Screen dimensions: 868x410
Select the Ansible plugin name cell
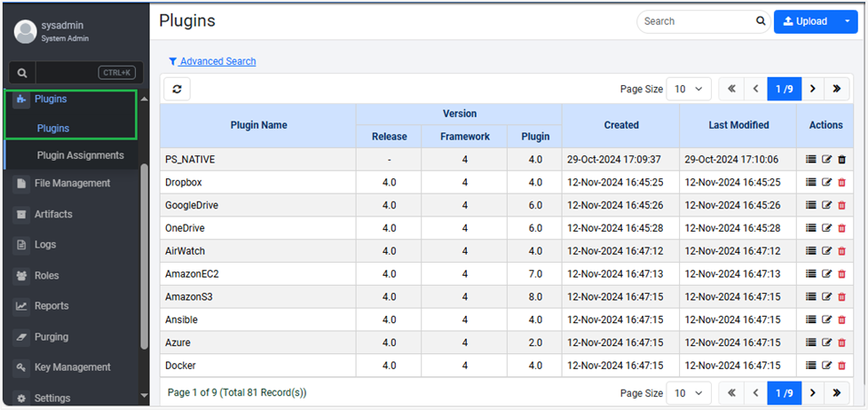tap(258, 319)
